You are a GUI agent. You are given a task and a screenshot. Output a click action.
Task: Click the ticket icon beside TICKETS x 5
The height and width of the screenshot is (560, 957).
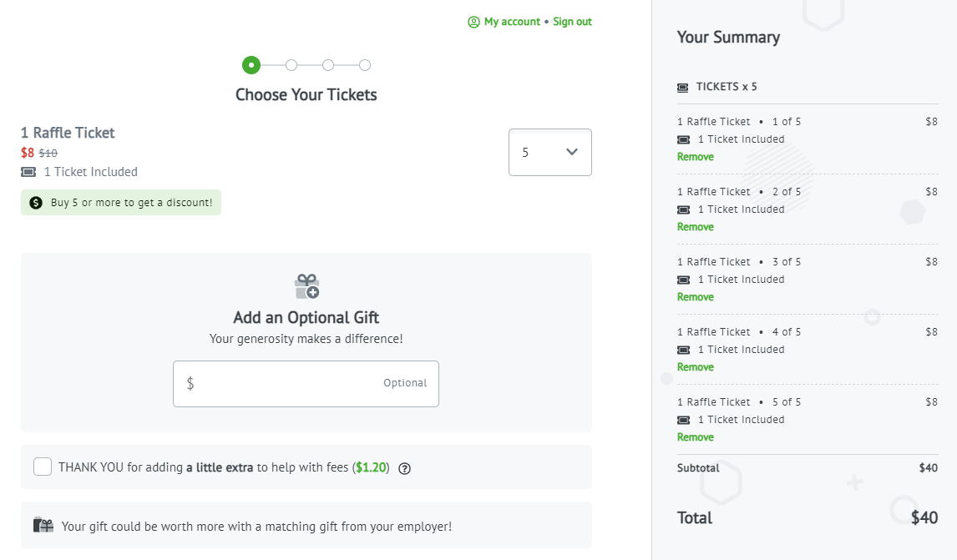(x=683, y=88)
